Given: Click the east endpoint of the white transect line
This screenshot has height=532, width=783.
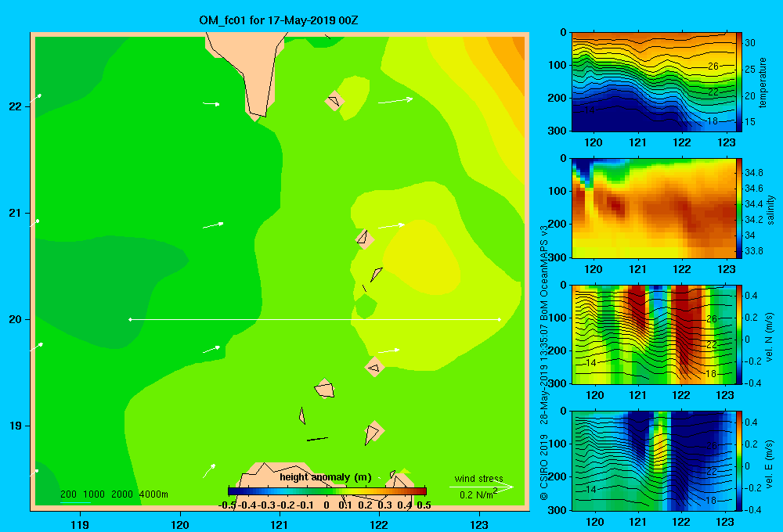Looking at the screenshot, I should click(500, 319).
